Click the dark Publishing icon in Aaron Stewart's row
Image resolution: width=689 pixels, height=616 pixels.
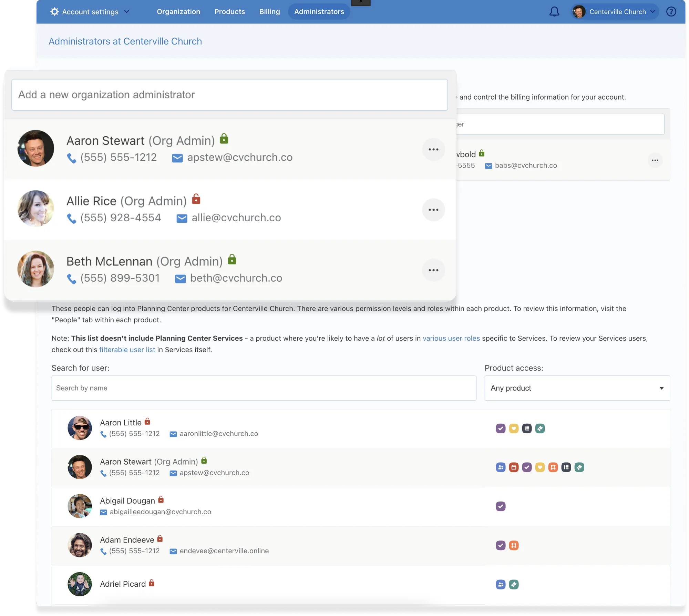coord(566,467)
